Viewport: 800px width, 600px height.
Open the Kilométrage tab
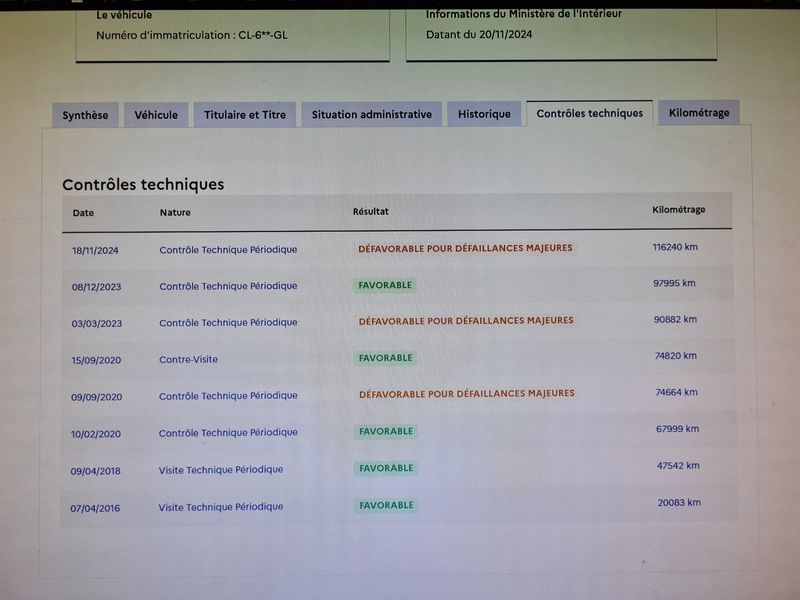pyautogui.click(x=699, y=113)
